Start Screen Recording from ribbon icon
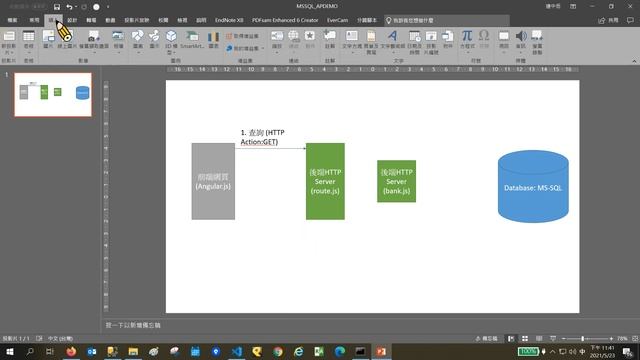Viewport: 640px width, 360px height. click(537, 36)
